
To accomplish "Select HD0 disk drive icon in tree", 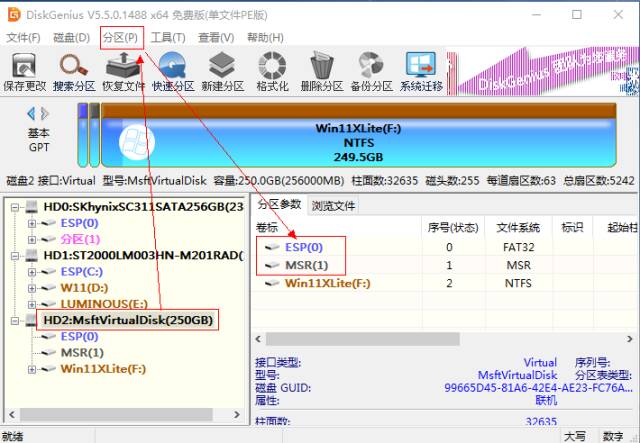I will [x=31, y=207].
